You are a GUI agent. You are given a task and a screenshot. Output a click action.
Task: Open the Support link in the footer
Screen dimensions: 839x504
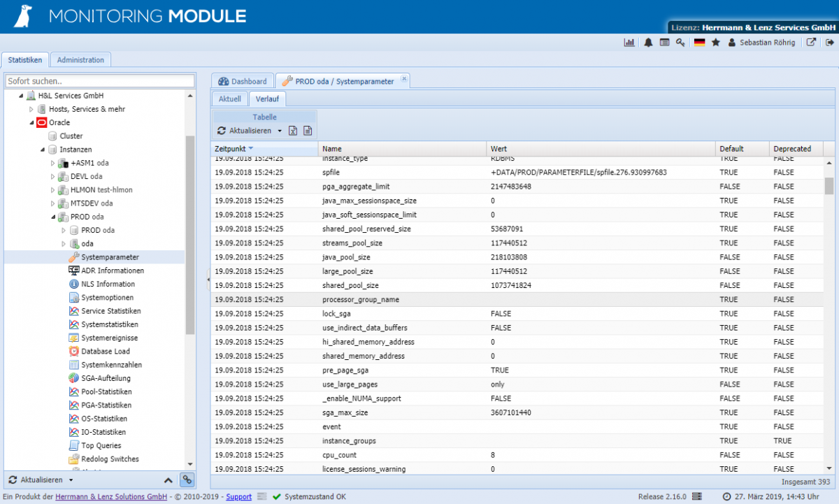(x=238, y=497)
